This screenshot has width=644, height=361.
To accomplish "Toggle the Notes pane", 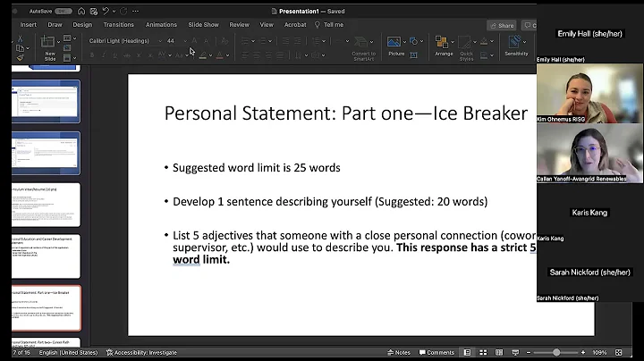I will [x=398, y=352].
